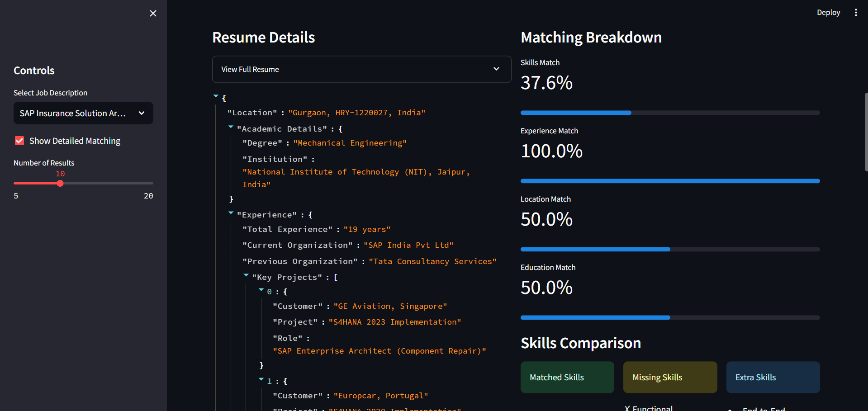Click the "SAP India Pvt Ltd" value
The height and width of the screenshot is (411, 868).
point(408,245)
